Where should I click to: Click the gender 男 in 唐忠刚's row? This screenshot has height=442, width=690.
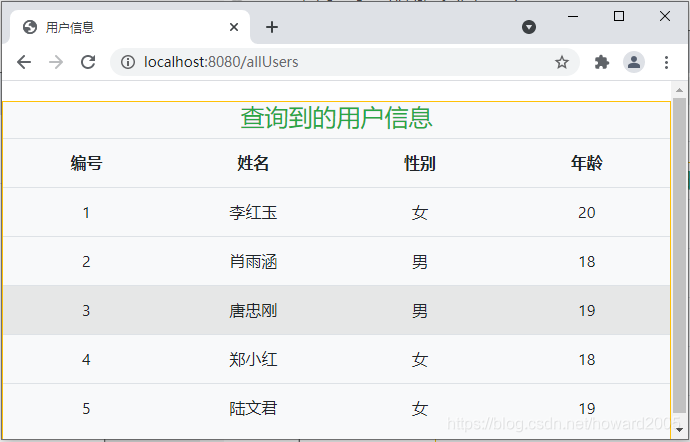tap(420, 311)
